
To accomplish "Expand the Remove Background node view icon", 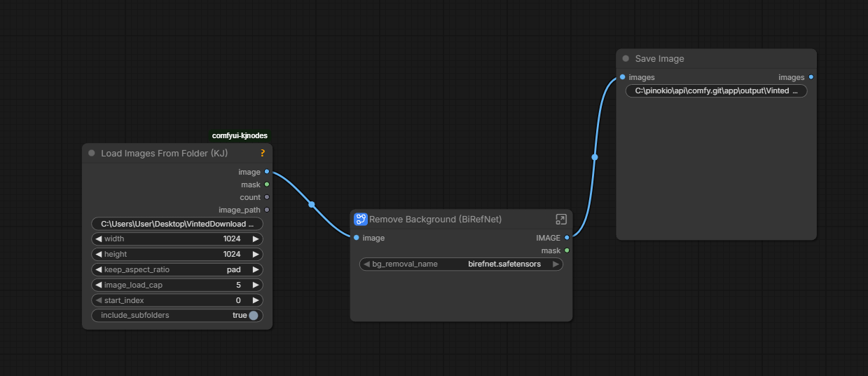I will click(x=561, y=220).
